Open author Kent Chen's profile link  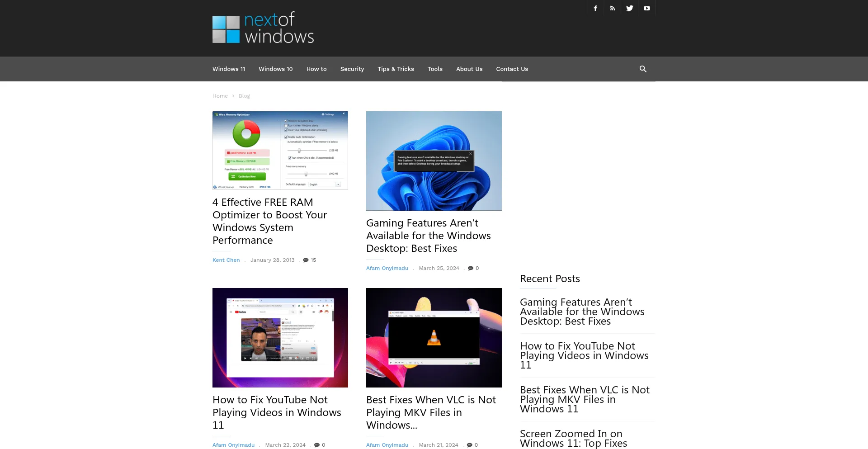[226, 260]
